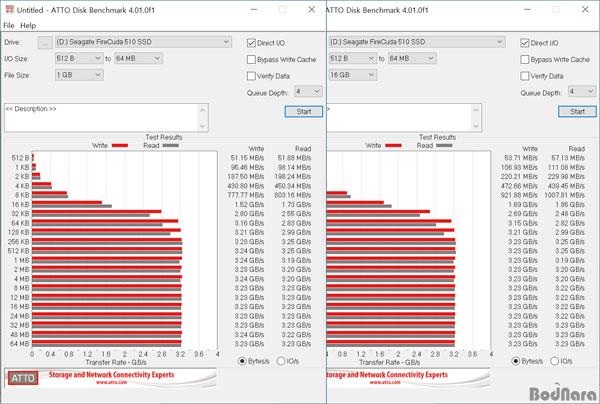Select Bytes/s radio button in left window
This screenshot has height=404, width=600.
(x=242, y=361)
